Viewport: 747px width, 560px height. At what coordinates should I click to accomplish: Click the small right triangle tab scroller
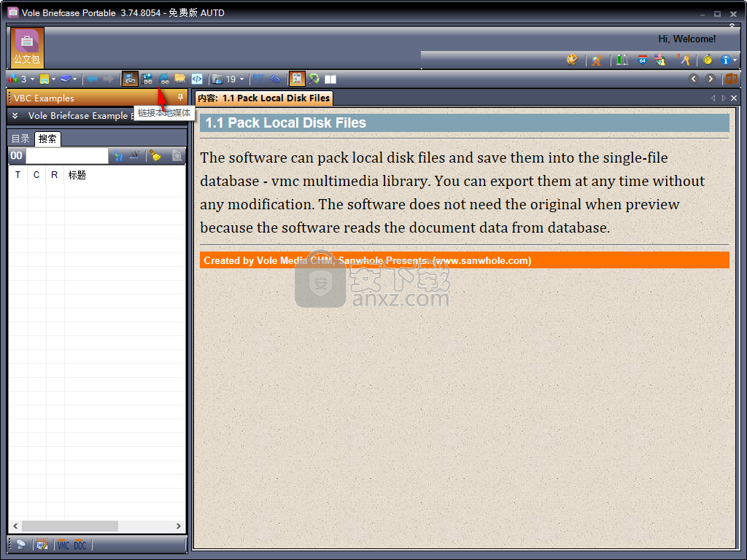(724, 98)
